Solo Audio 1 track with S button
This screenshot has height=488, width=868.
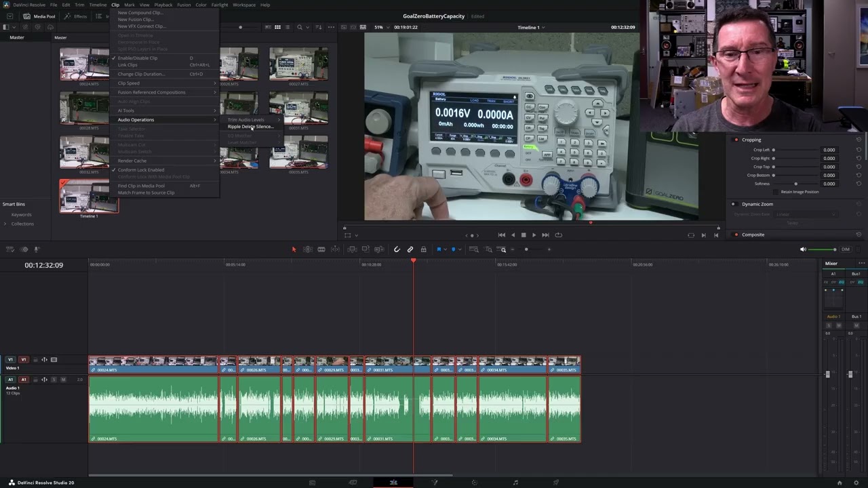click(54, 380)
